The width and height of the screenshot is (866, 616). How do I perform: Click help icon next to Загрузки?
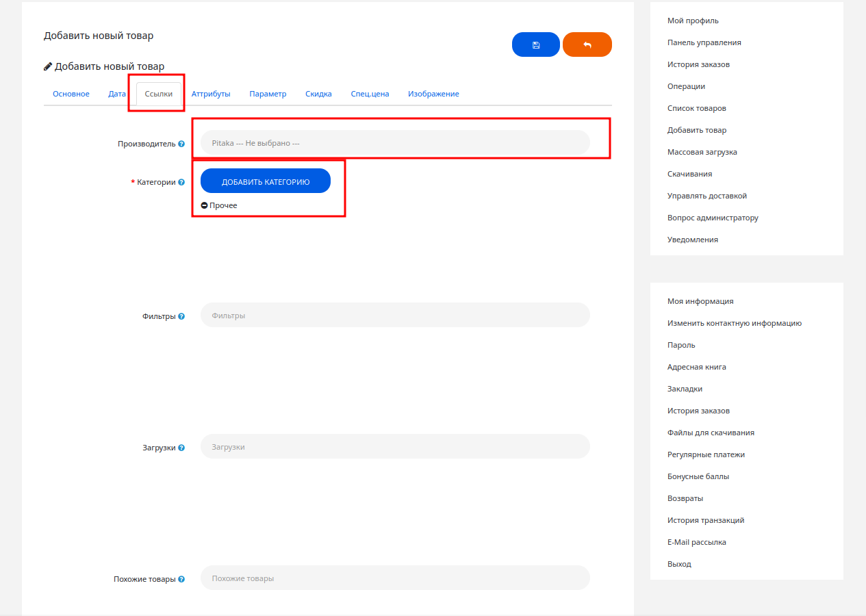click(181, 448)
